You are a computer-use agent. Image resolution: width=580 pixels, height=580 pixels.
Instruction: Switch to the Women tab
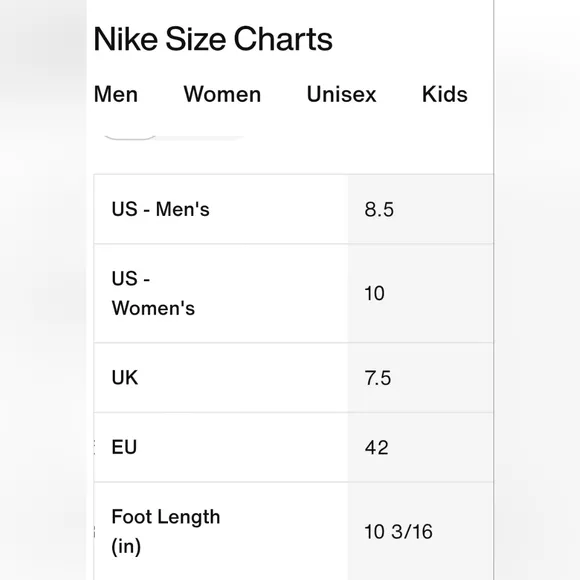[x=222, y=94]
